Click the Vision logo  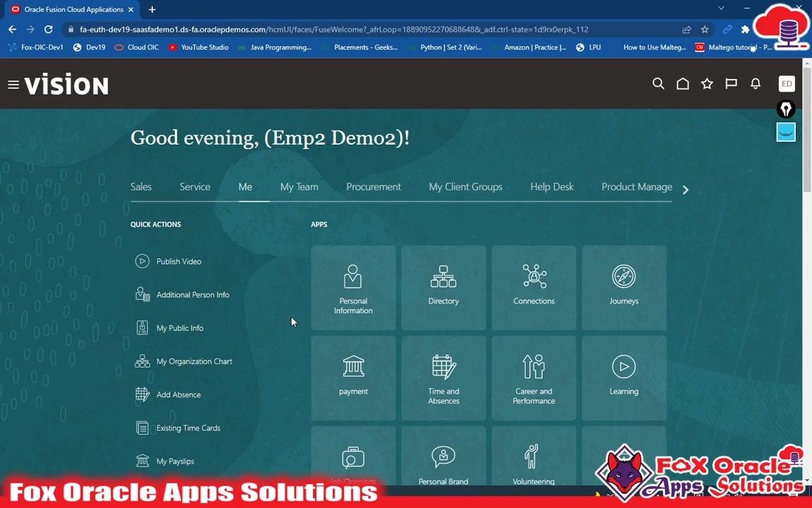(66, 85)
